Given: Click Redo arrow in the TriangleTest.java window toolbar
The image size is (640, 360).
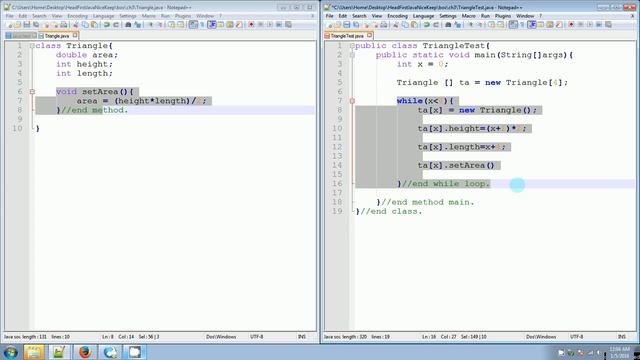Looking at the screenshot, I should coord(436,25).
